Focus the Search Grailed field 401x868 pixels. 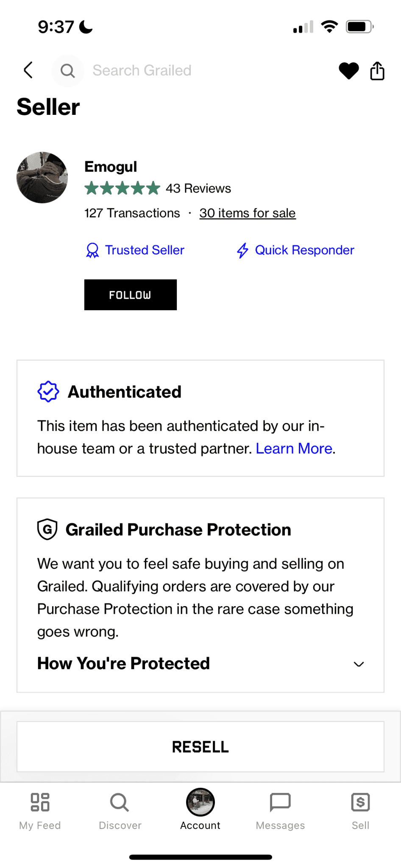tap(142, 71)
